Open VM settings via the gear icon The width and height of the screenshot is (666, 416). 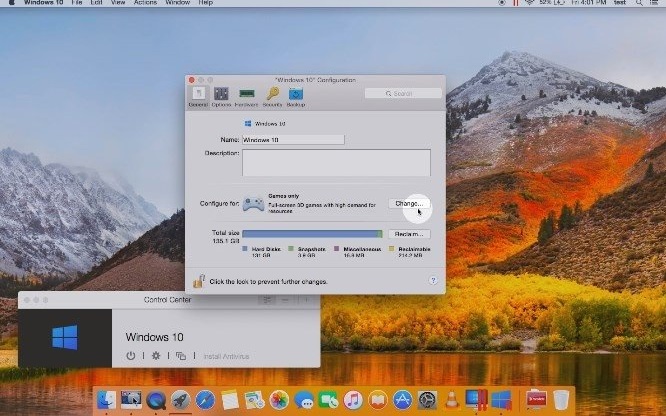[155, 356]
